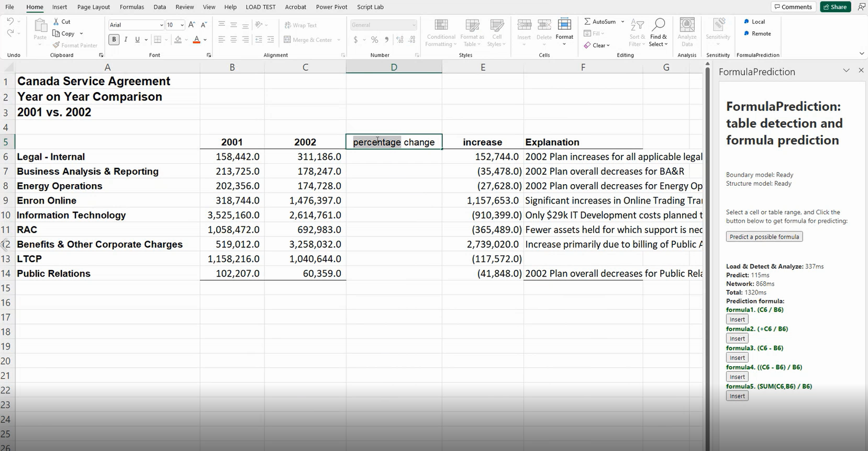The height and width of the screenshot is (451, 868).
Task: Click the Cut scissors button
Action: [62, 21]
